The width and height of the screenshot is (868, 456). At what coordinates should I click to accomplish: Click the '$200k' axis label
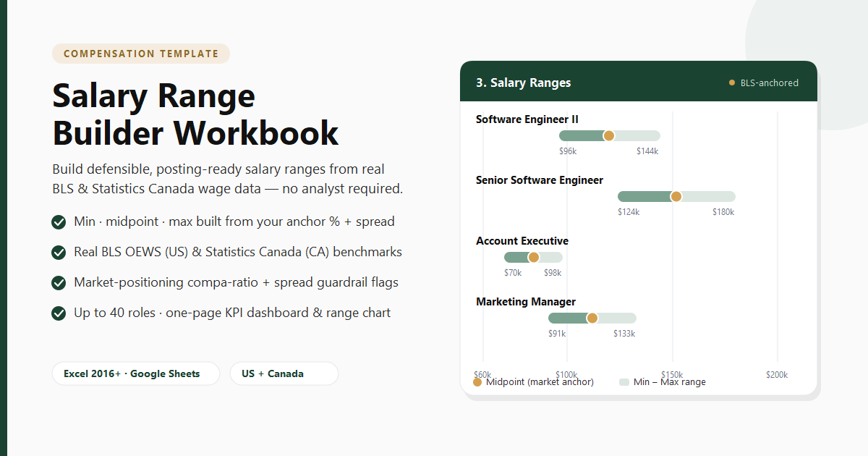point(777,374)
